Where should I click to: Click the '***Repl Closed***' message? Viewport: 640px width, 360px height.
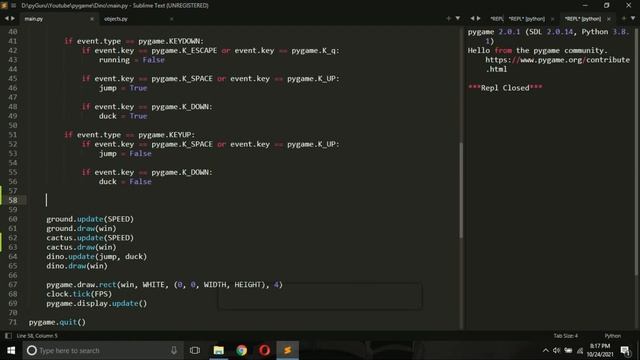pyautogui.click(x=505, y=88)
